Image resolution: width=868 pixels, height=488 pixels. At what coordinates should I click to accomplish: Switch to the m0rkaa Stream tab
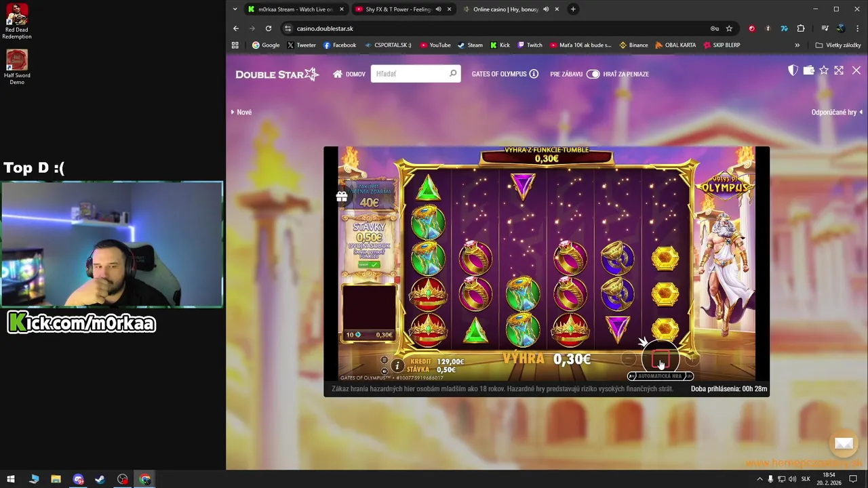point(296,9)
